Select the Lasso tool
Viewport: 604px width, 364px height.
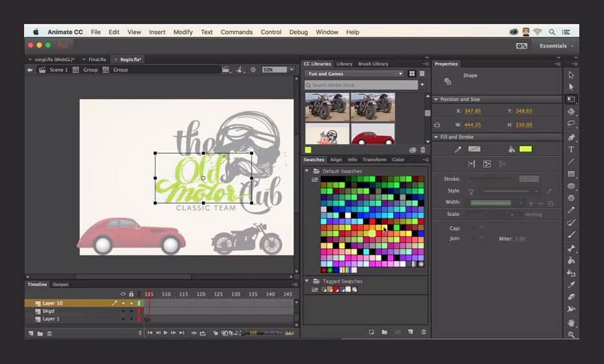coord(571,123)
